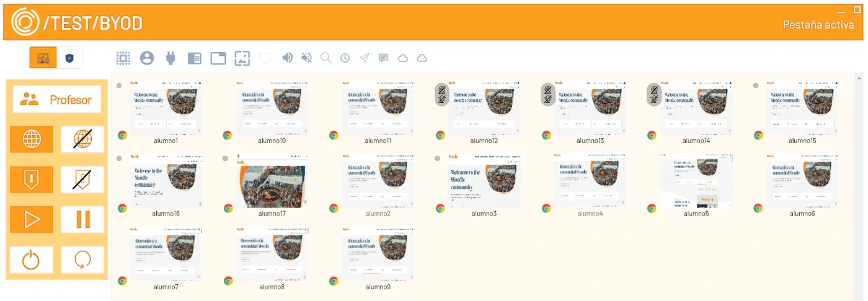Click the grey status dot on alumno16

(119, 159)
